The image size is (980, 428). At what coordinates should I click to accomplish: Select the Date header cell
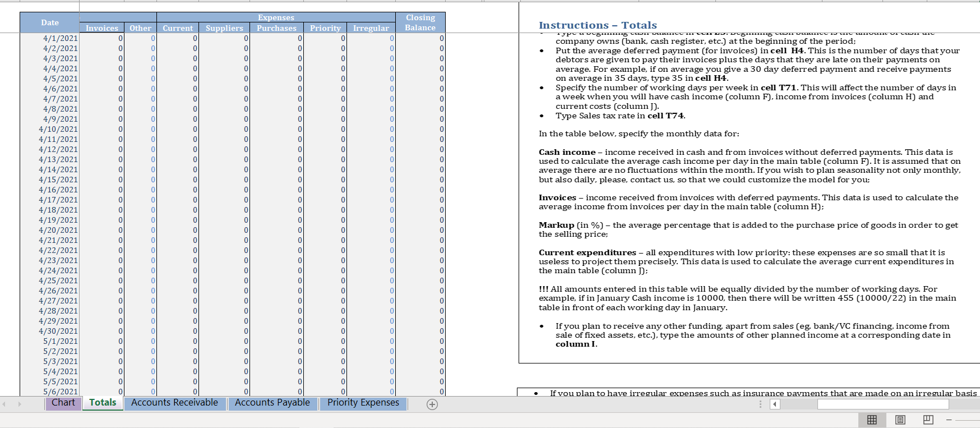point(49,22)
